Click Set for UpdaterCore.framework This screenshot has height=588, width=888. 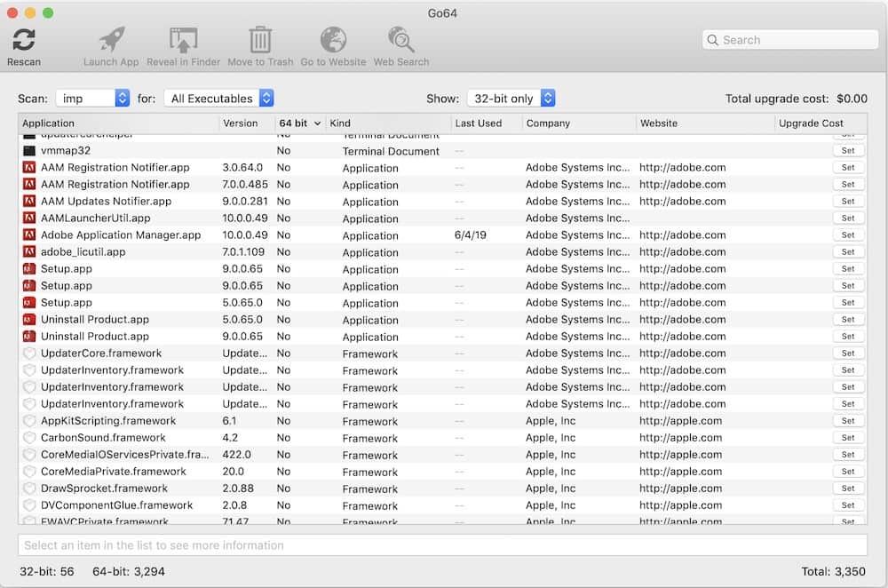pyautogui.click(x=848, y=354)
